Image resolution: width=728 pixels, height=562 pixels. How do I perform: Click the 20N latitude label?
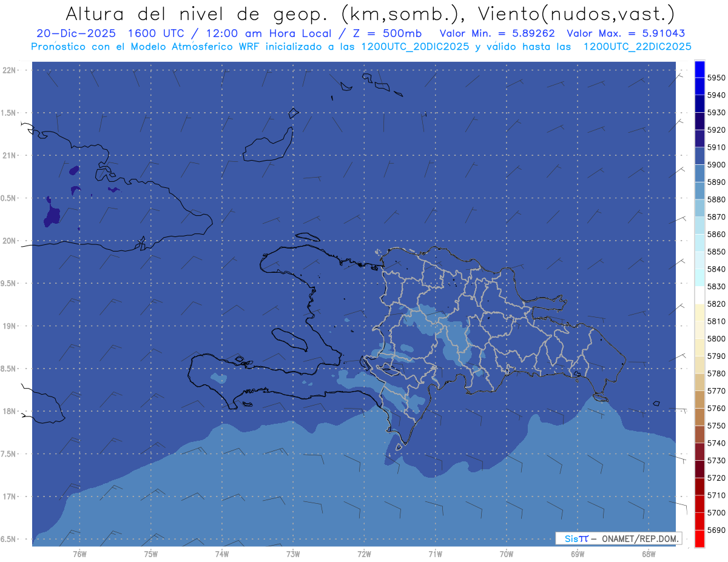pos(9,241)
